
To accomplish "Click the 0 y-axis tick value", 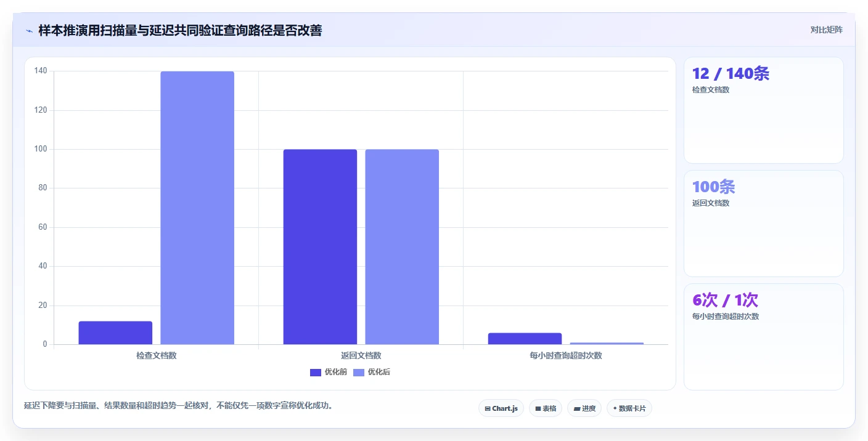I will tap(45, 344).
